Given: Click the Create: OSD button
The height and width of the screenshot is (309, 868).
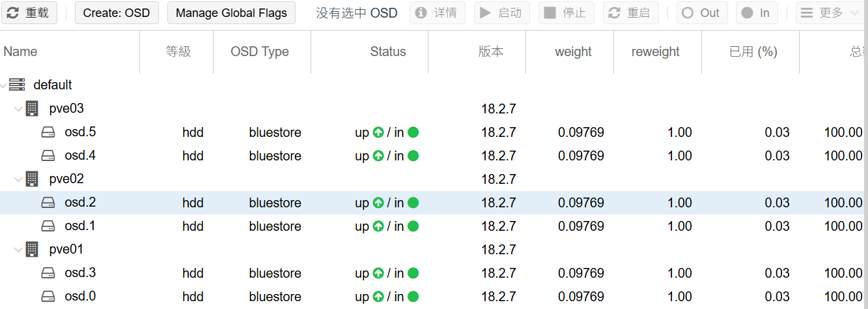Looking at the screenshot, I should click(x=117, y=13).
